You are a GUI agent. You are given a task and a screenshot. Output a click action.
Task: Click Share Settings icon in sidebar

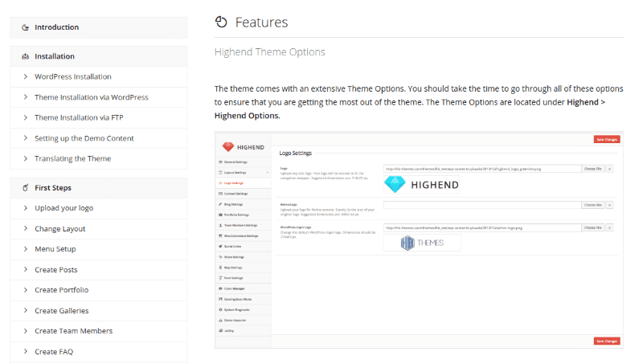click(220, 257)
